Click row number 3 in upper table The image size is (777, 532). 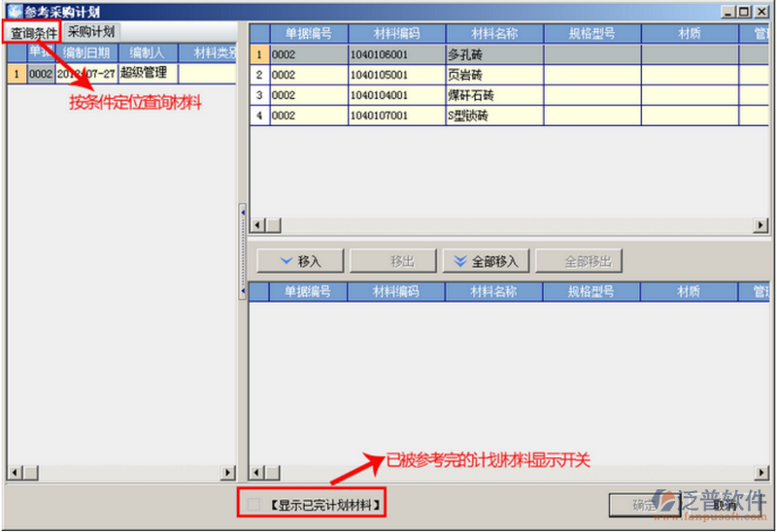pyautogui.click(x=259, y=95)
